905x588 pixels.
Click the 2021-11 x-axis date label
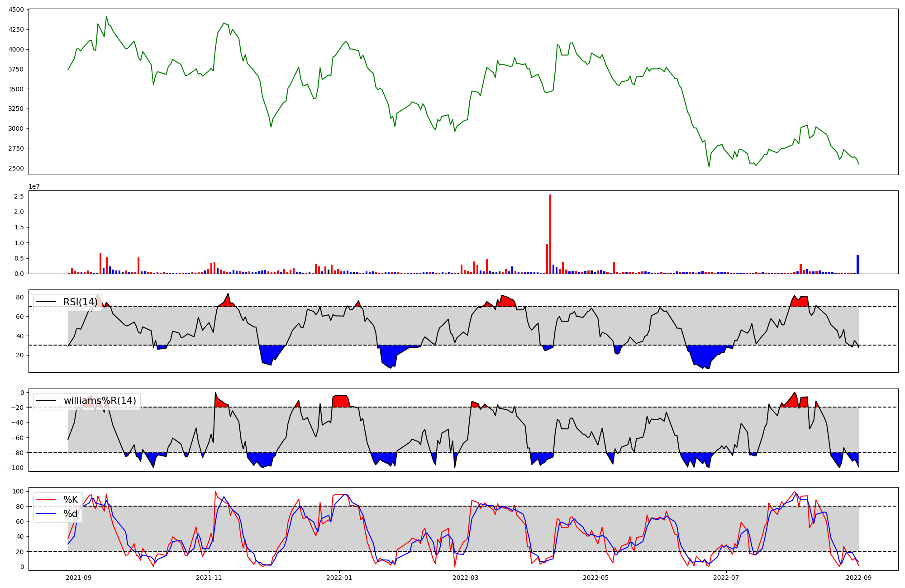(209, 578)
